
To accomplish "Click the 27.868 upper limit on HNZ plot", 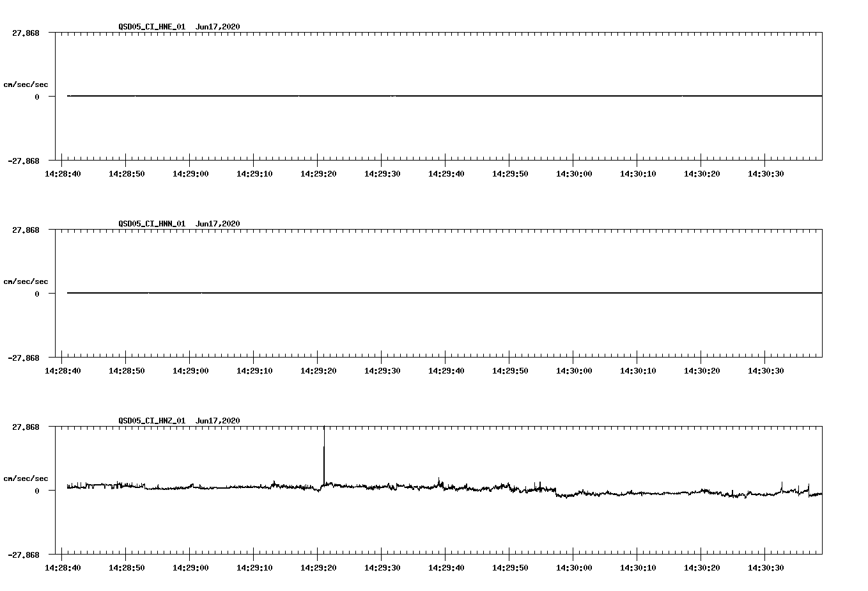I will click(26, 427).
